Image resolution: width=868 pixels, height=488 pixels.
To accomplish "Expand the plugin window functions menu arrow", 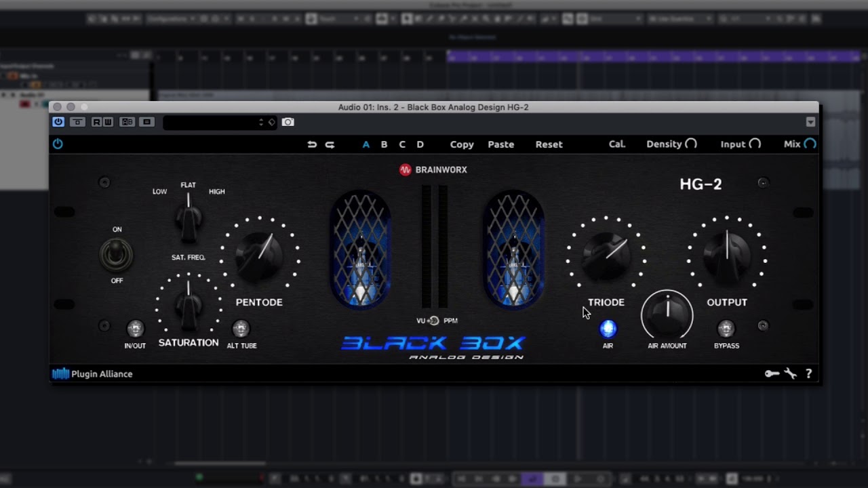I will (x=810, y=122).
